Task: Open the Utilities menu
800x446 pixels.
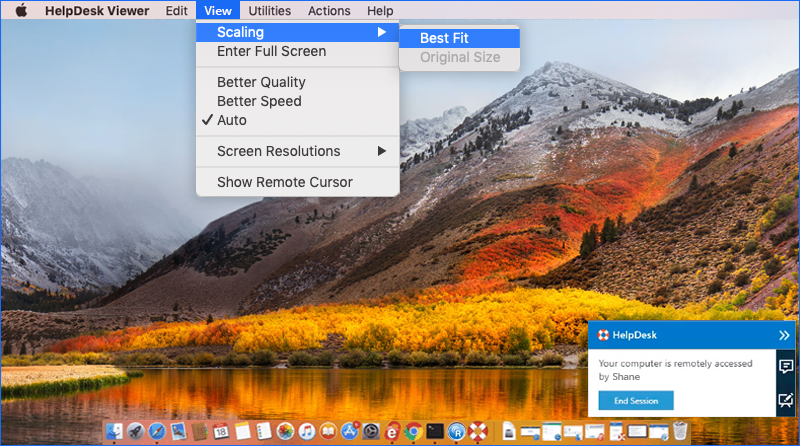Action: point(269,11)
